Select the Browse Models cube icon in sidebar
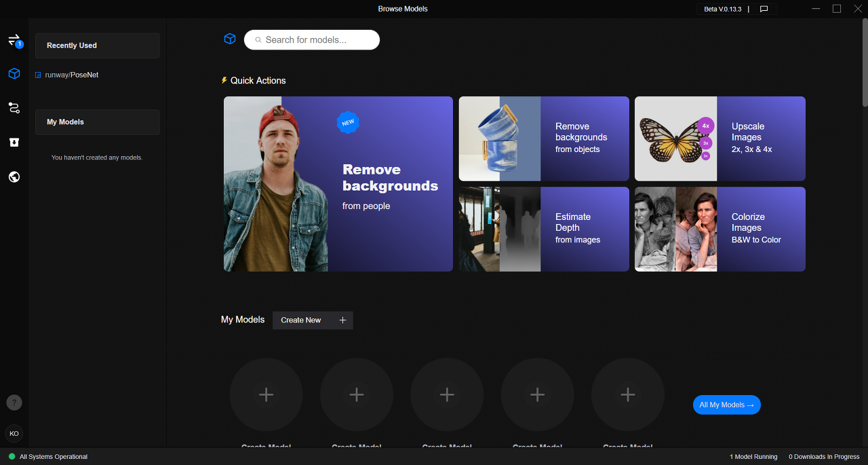This screenshot has height=465, width=868. click(x=14, y=73)
